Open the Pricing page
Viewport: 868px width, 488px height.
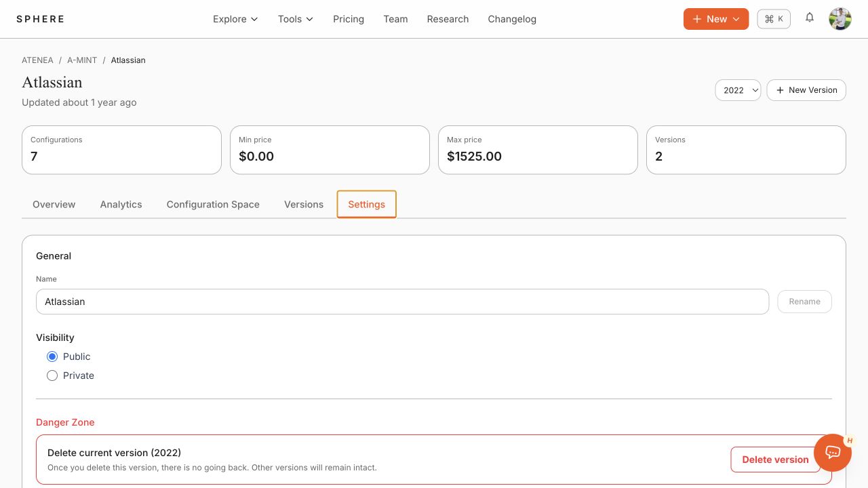pos(349,19)
